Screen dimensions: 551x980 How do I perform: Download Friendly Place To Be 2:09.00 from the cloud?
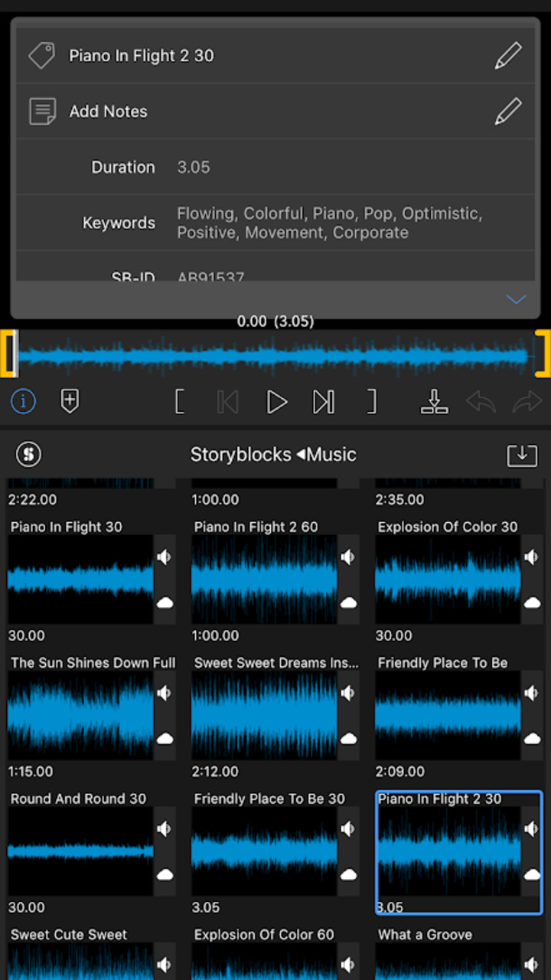(x=532, y=739)
